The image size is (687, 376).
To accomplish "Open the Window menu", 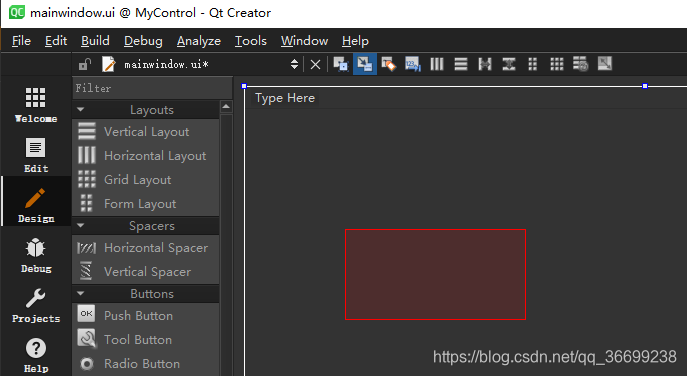I will (x=304, y=41).
